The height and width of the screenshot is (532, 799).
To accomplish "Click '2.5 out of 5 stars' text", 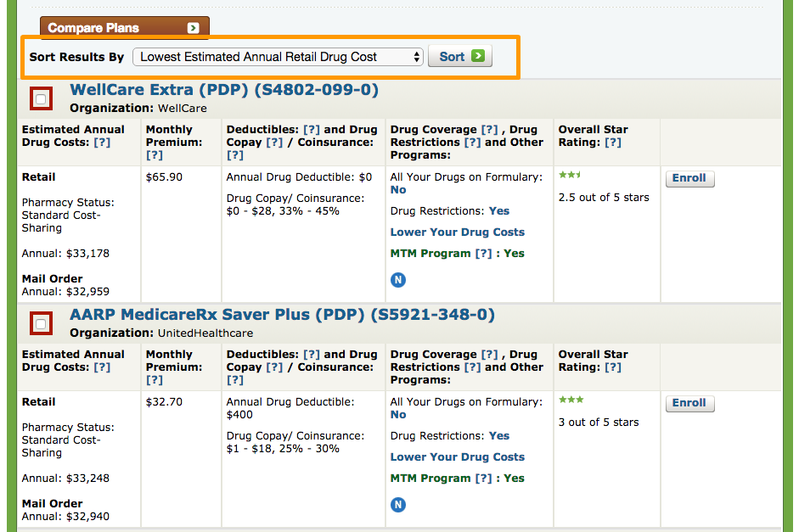I will pos(604,198).
